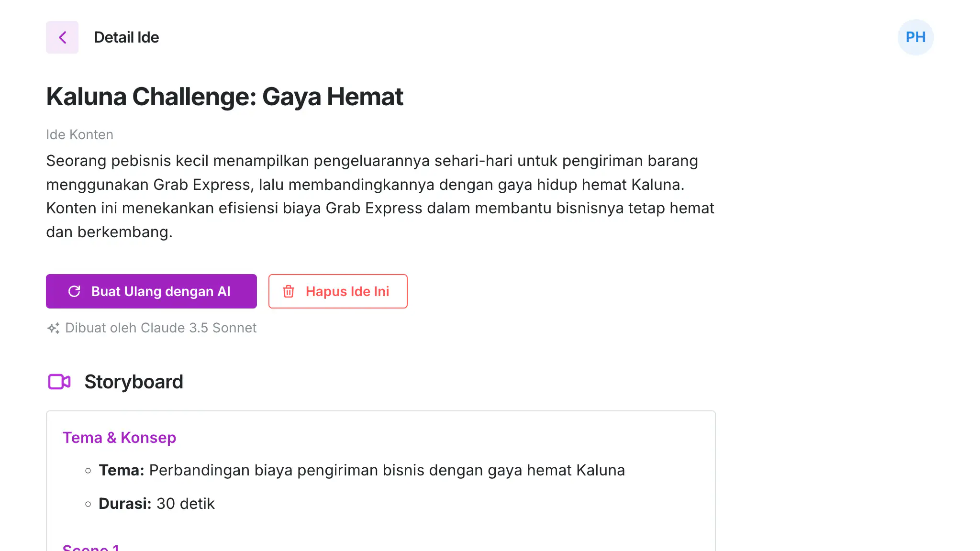Click the back arrow button

(62, 37)
